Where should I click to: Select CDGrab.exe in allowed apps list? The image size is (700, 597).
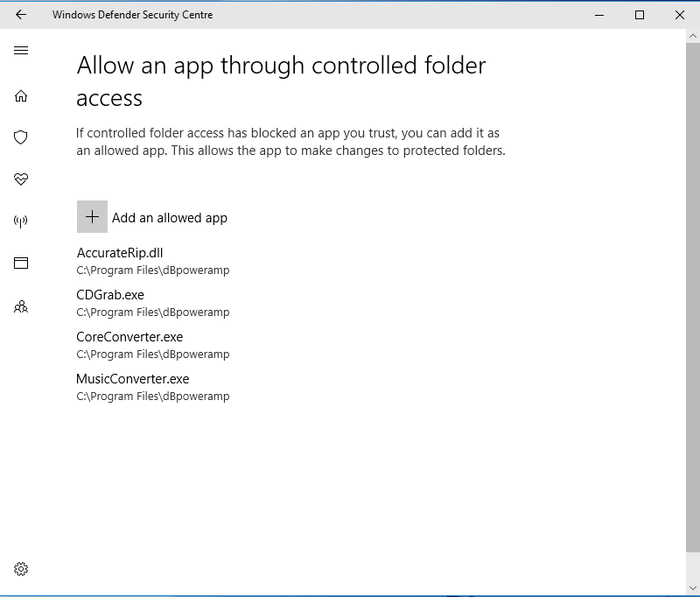pyautogui.click(x=110, y=295)
